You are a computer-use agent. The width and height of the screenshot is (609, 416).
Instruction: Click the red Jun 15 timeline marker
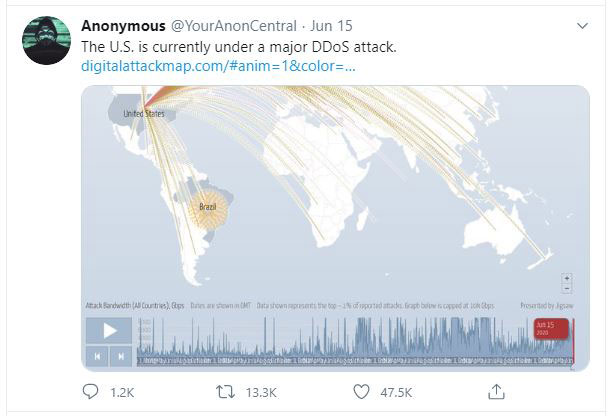point(551,328)
